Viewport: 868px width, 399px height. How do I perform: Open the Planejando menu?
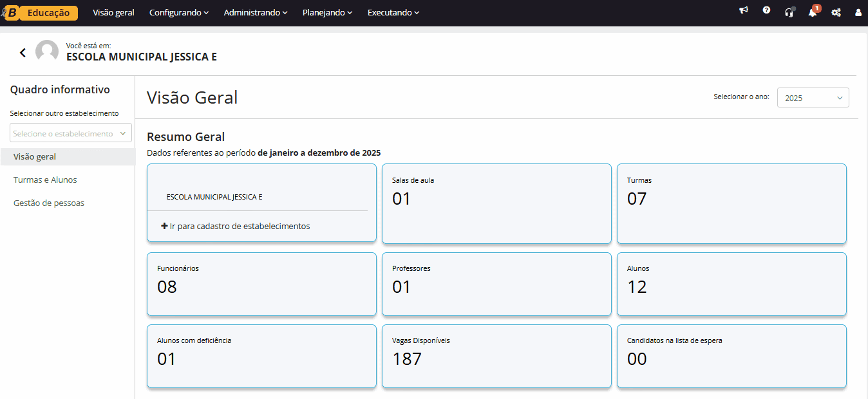click(x=327, y=12)
